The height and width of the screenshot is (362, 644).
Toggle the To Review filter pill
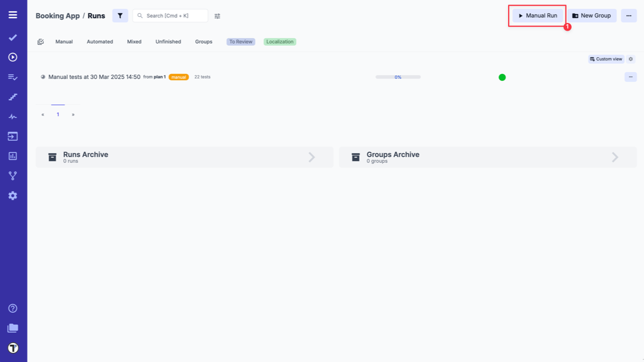tap(240, 42)
